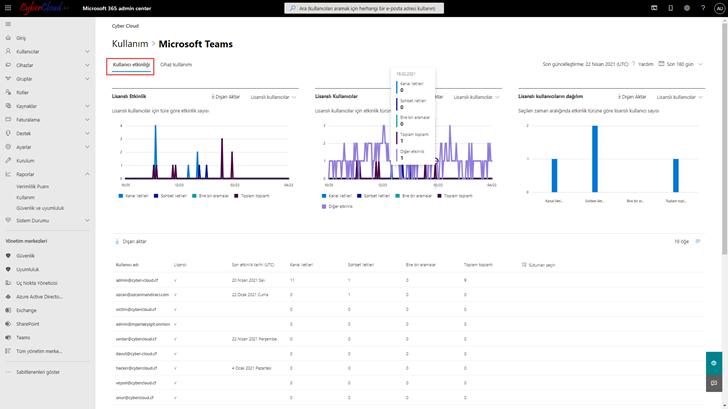Screen dimensions: 728x409
Task: Export Lisanslı Etkinlik chart via Dışarı Aktar
Action: [x=226, y=97]
